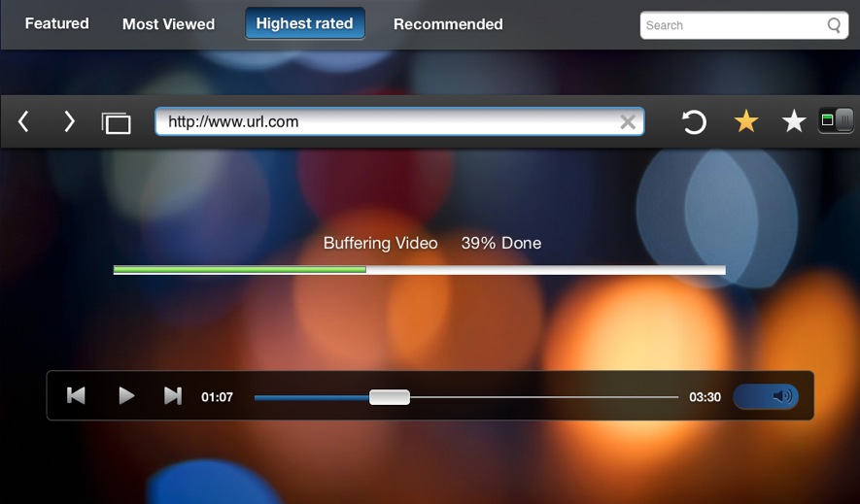Skip to previous track button

(x=76, y=395)
